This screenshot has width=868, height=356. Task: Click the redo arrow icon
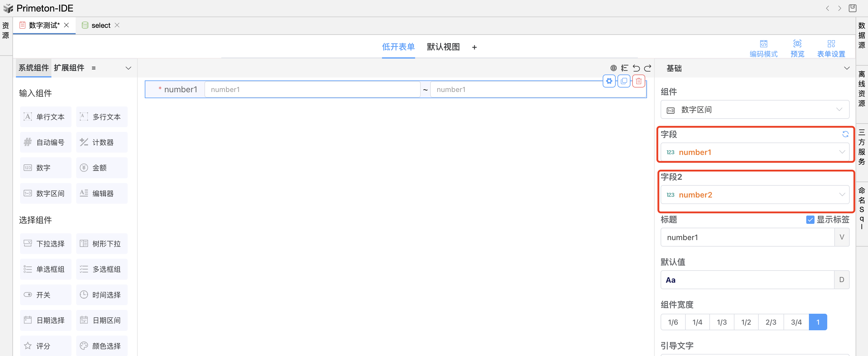(648, 68)
